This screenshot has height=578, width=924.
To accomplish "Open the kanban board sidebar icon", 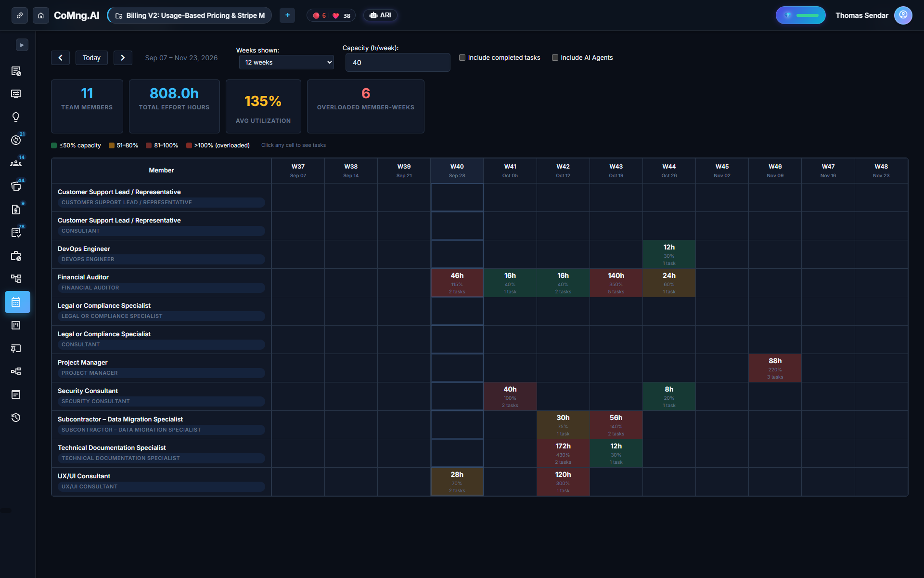I will click(x=16, y=325).
